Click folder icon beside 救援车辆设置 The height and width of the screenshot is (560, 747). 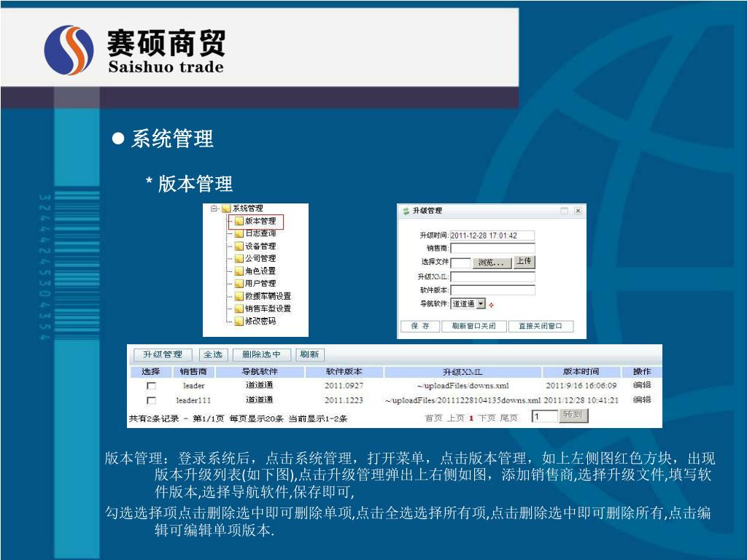239,296
